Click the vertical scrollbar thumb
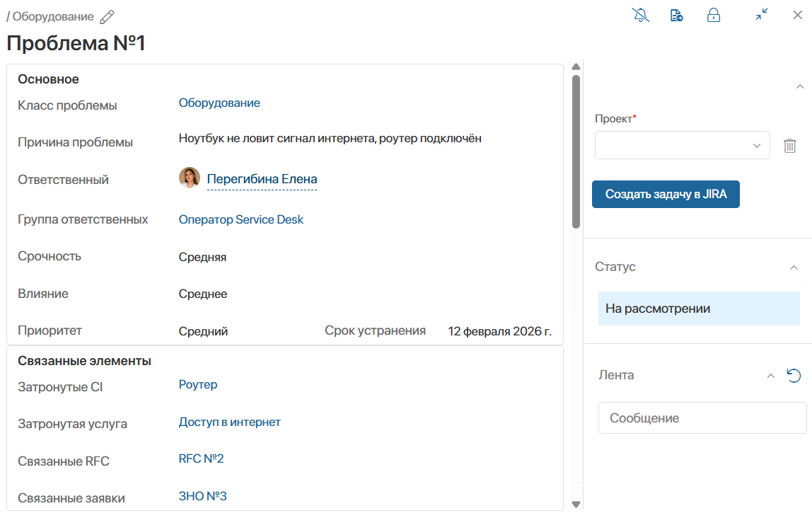812x518 pixels. click(x=576, y=151)
